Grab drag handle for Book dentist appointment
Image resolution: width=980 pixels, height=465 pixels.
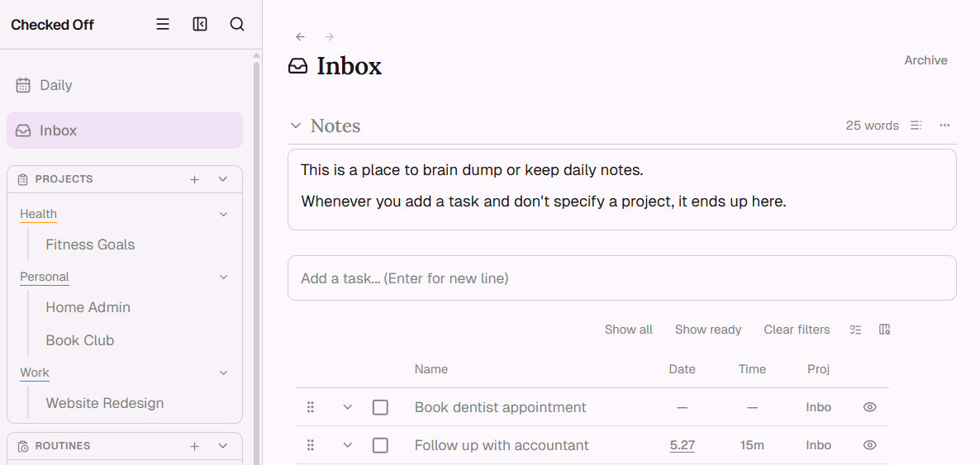tap(311, 407)
